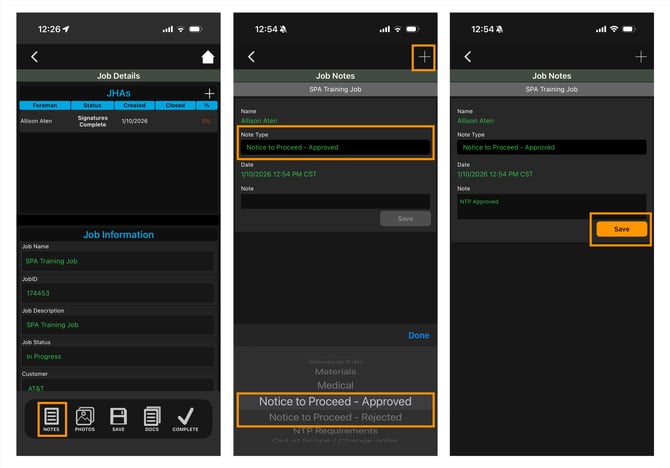Open the Note Type dropdown field
The height and width of the screenshot is (468, 670).
[x=334, y=147]
